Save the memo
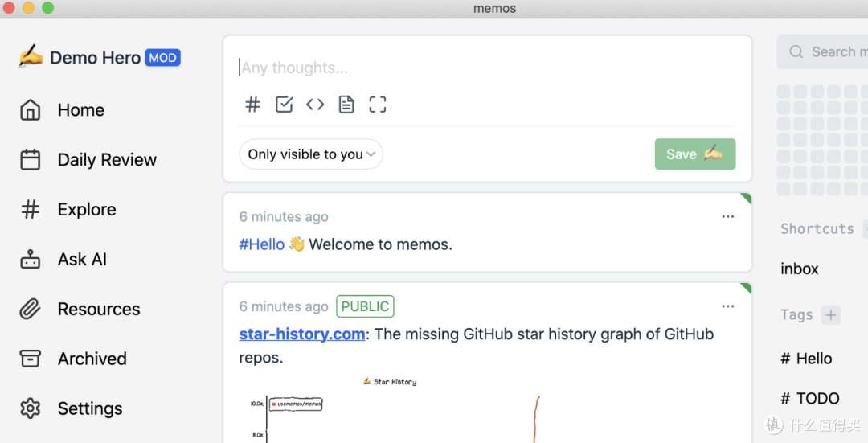 tap(694, 154)
